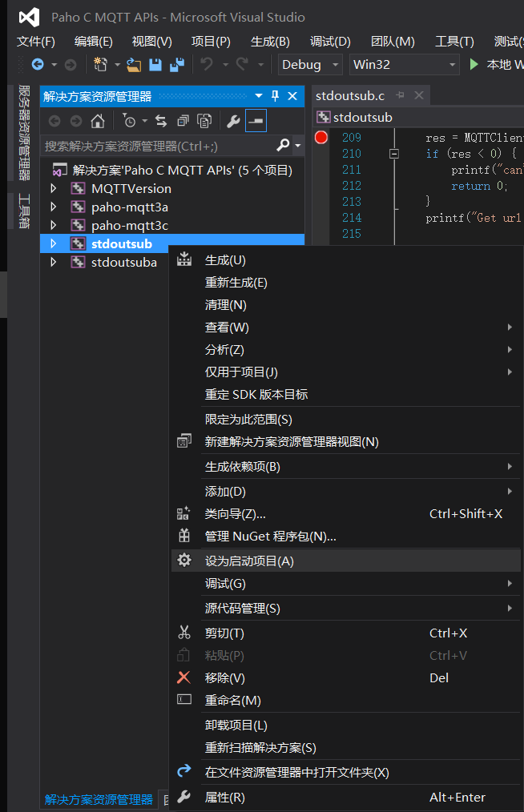This screenshot has width=524, height=812.
Task: Open the 团队(M) menu
Action: (393, 42)
